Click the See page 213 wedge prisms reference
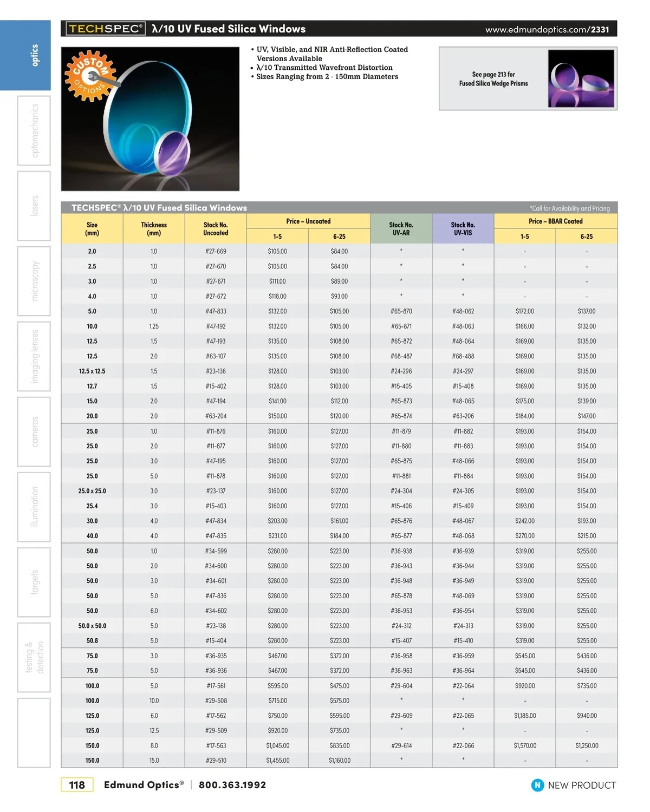Viewport: 650px width, 812px height. pyautogui.click(x=493, y=79)
